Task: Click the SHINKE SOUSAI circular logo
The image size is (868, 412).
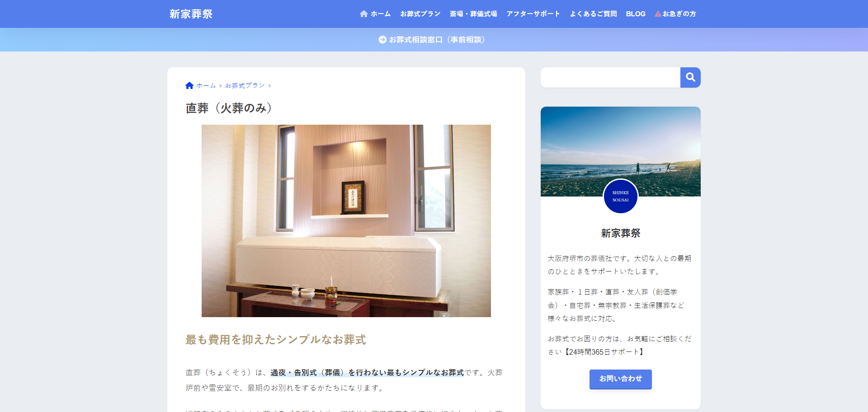Action: 620,196
